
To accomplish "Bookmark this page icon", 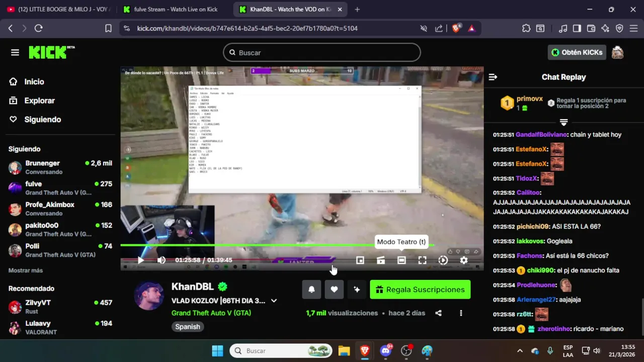I will [x=108, y=29].
